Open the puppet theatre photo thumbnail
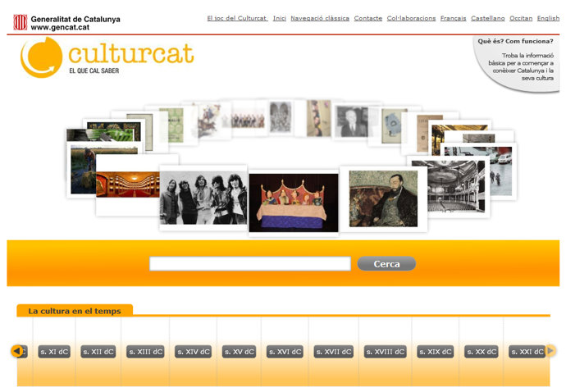This screenshot has width=566, height=392. (294, 203)
